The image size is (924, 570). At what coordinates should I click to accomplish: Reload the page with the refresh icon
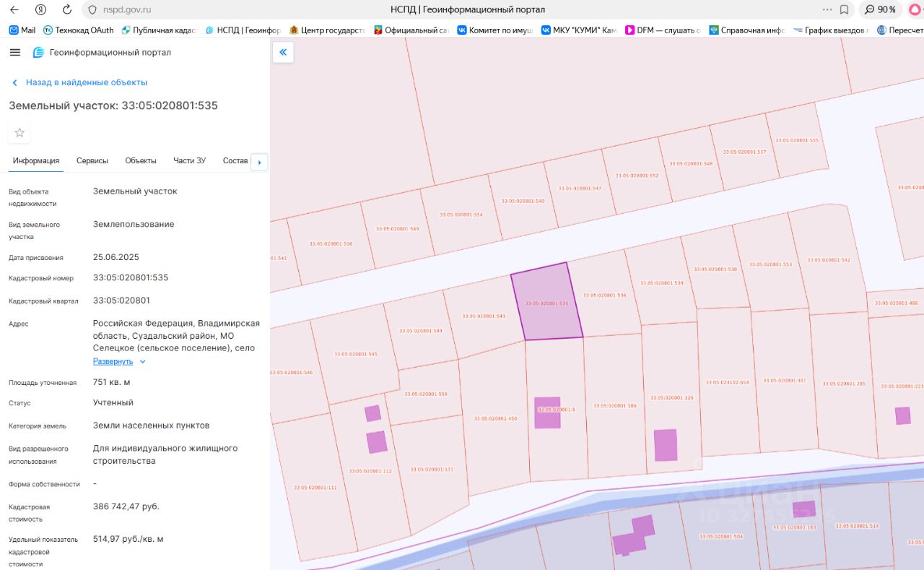67,9
